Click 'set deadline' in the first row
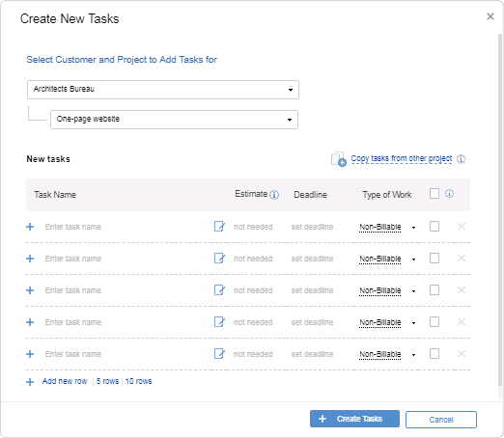 [312, 227]
